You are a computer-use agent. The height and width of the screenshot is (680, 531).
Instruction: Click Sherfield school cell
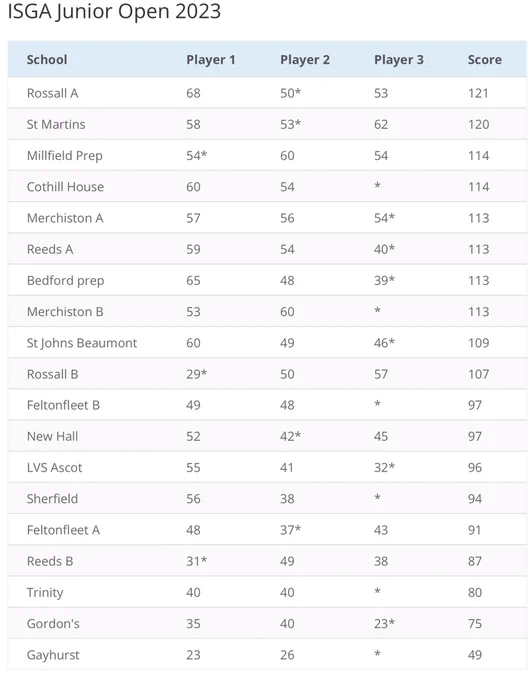(x=52, y=499)
